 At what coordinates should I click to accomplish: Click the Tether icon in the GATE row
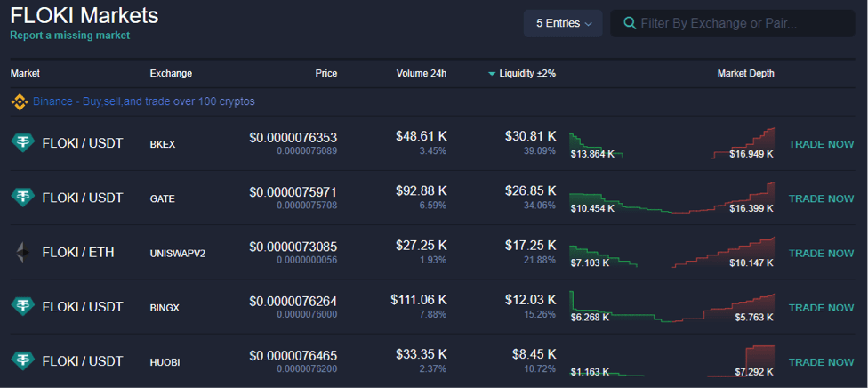(23, 198)
